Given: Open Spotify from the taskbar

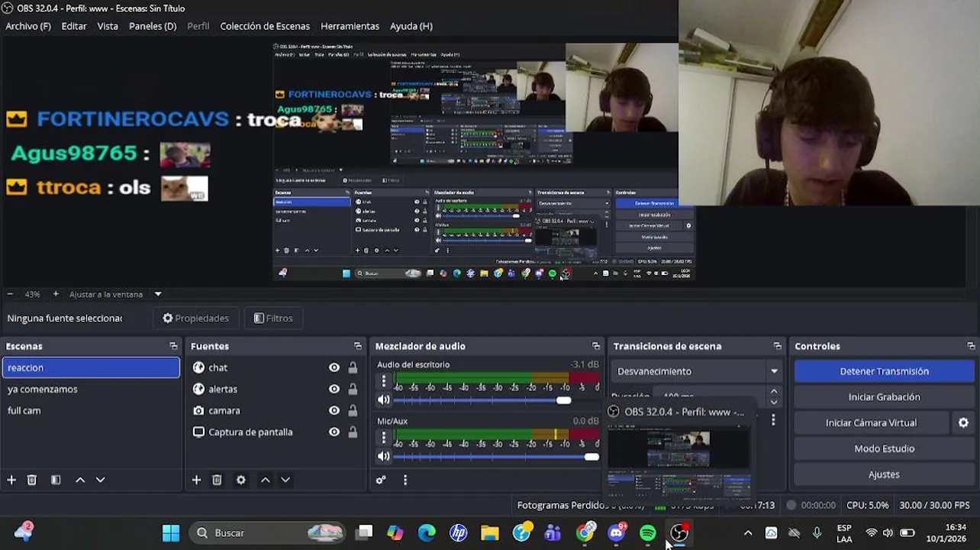Looking at the screenshot, I should click(647, 532).
